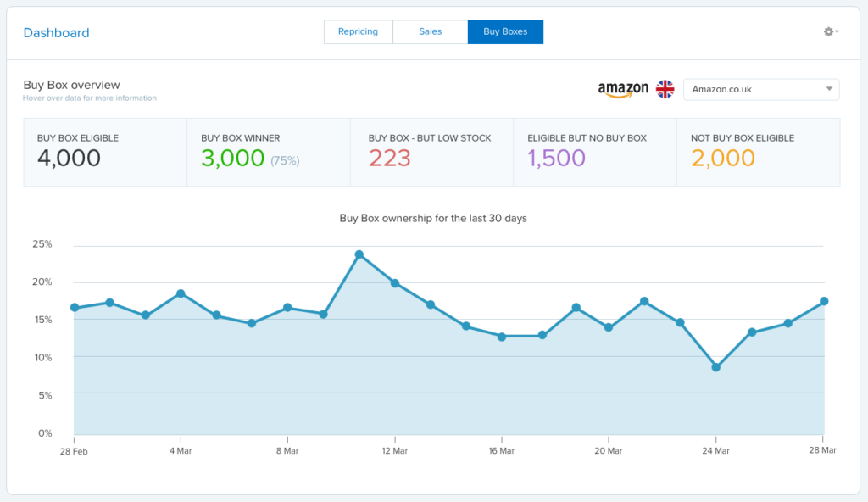The width and height of the screenshot is (868, 502).
Task: Click the UK flag icon
Action: coord(665,89)
